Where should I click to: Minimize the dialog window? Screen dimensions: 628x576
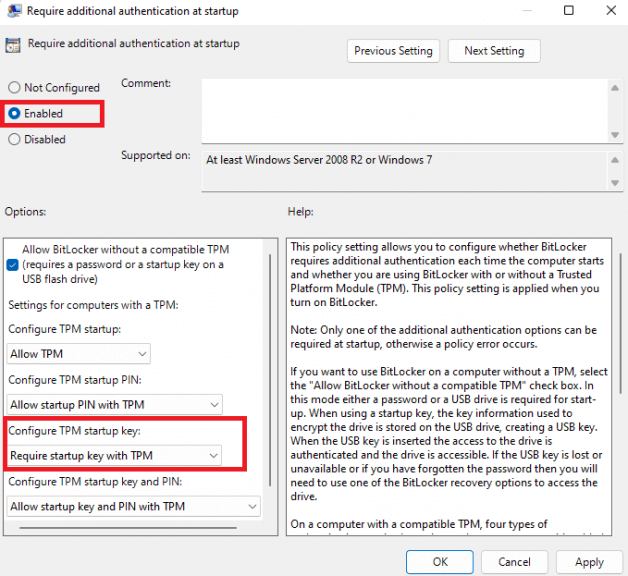click(527, 10)
